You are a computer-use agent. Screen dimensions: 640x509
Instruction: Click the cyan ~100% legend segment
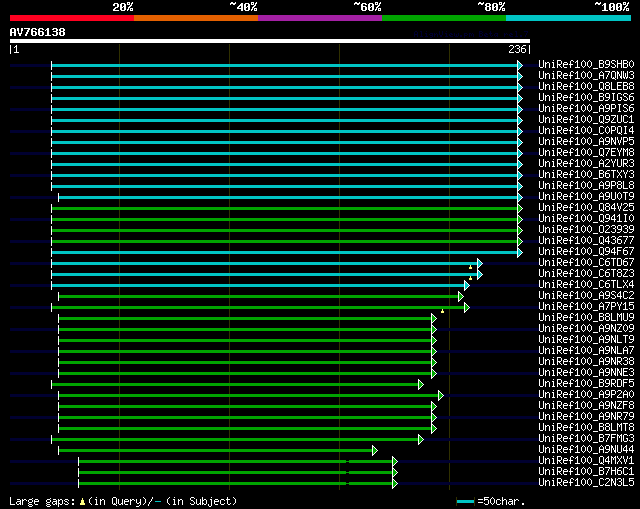[x=568, y=18]
